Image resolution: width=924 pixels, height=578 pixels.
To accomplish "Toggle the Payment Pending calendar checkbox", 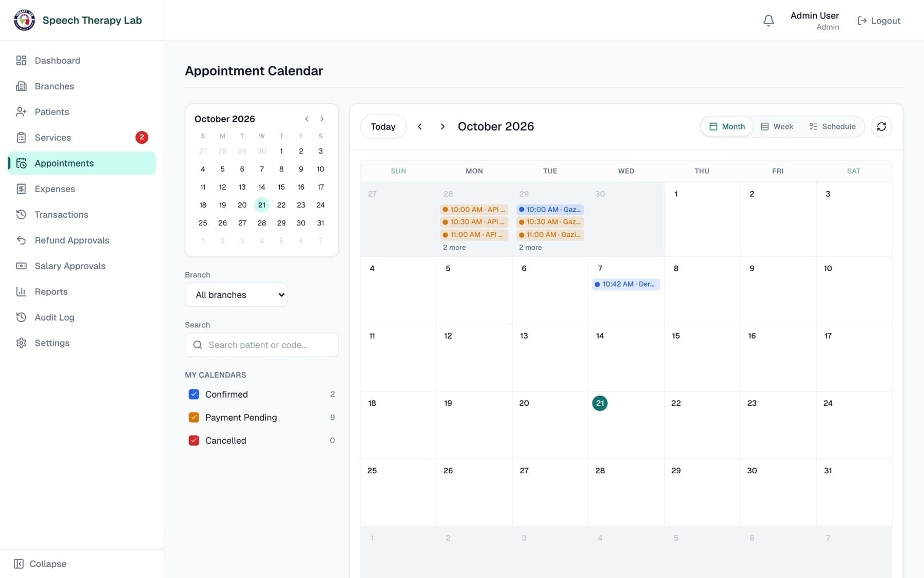I will (194, 418).
